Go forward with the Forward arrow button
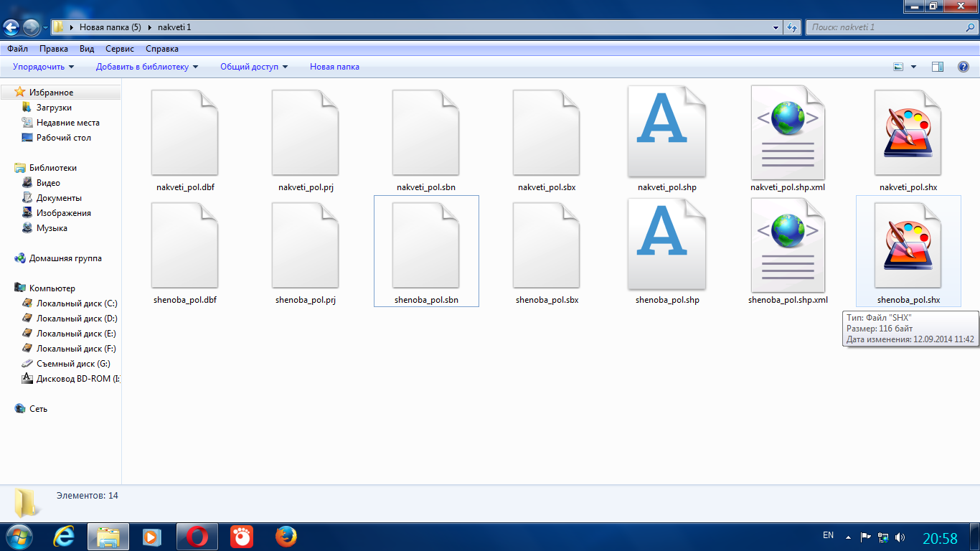This screenshot has height=551, width=980. (x=32, y=27)
